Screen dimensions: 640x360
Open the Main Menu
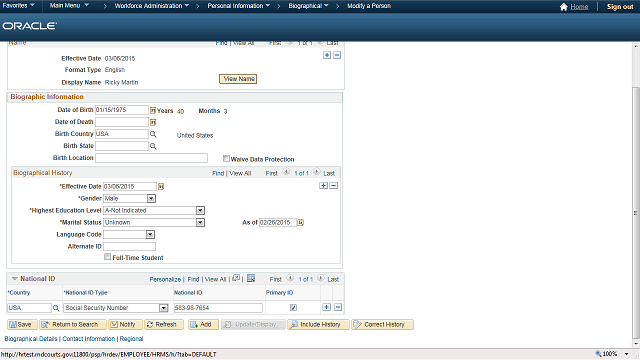coord(69,6)
